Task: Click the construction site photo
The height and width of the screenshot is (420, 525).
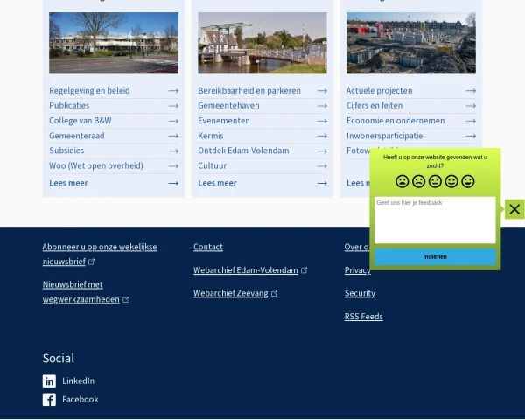Action: point(411,43)
